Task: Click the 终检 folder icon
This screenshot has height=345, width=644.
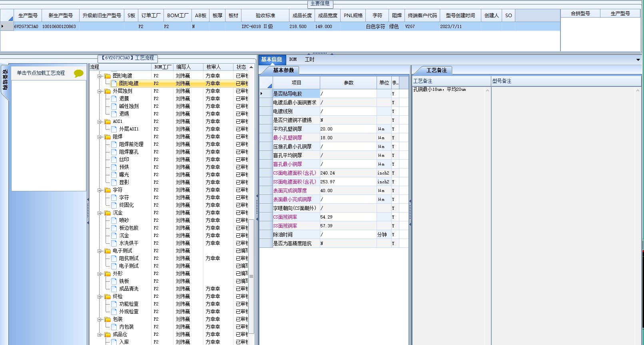Action: coord(108,297)
